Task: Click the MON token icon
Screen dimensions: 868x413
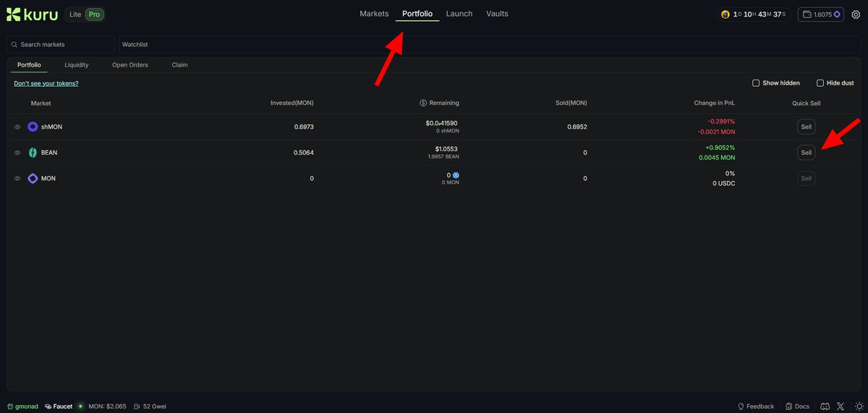Action: [x=33, y=178]
